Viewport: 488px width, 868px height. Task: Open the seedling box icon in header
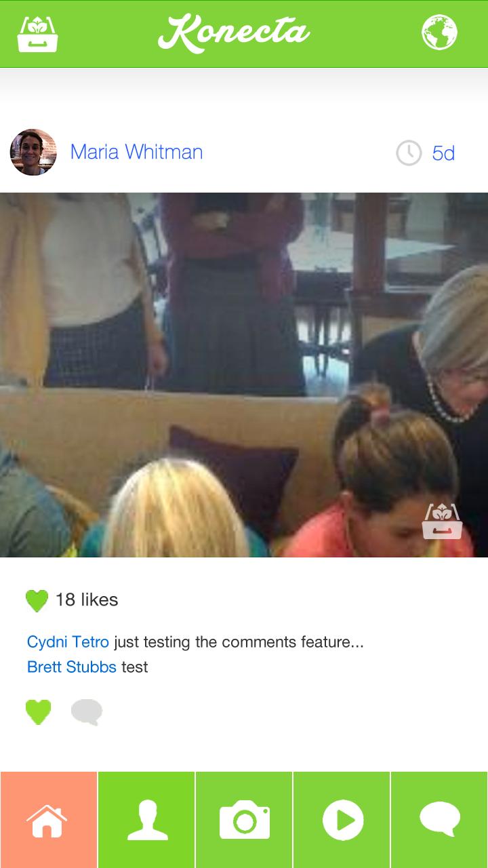37,33
